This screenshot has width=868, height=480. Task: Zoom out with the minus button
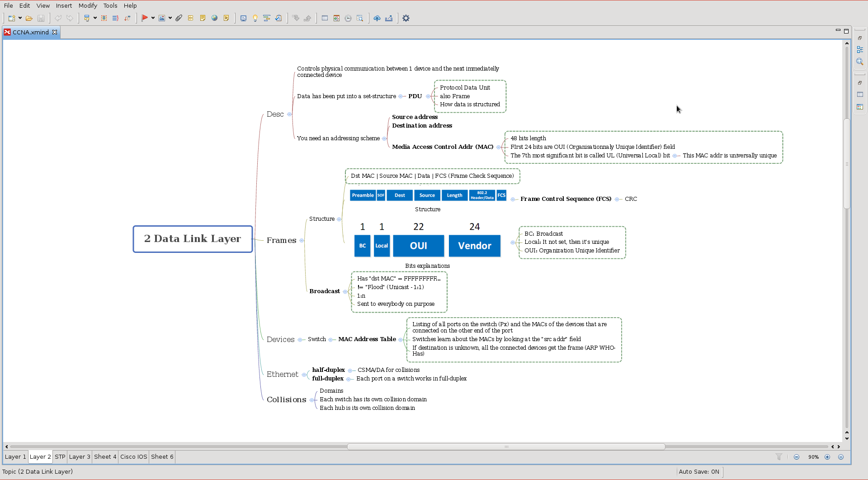(797, 457)
